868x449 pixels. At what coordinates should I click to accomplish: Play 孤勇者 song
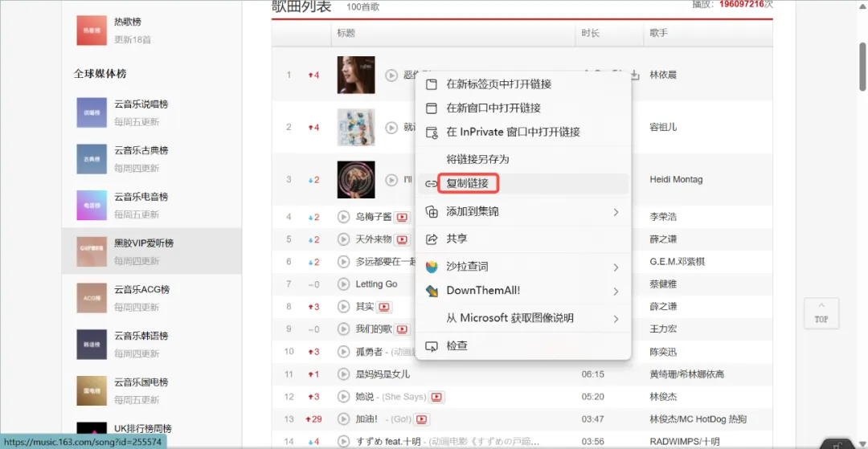343,352
